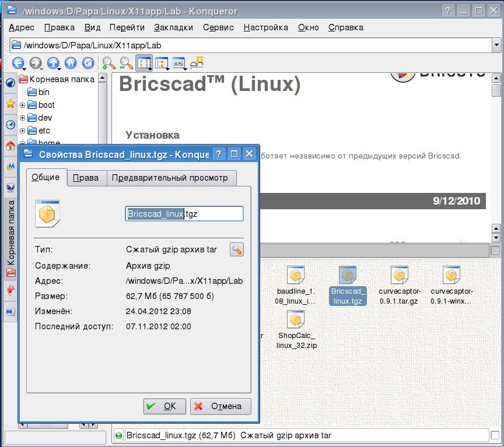The height and width of the screenshot is (447, 504).
Task: Open the Окно menu
Action: click(308, 27)
